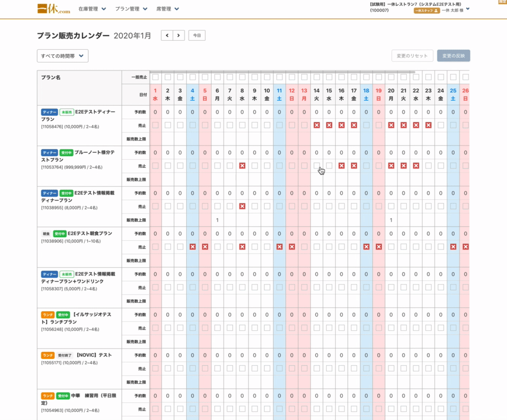The height and width of the screenshot is (420, 507).
Task: Tick the 一括売止 checkbox for day 6
Action: point(218,77)
